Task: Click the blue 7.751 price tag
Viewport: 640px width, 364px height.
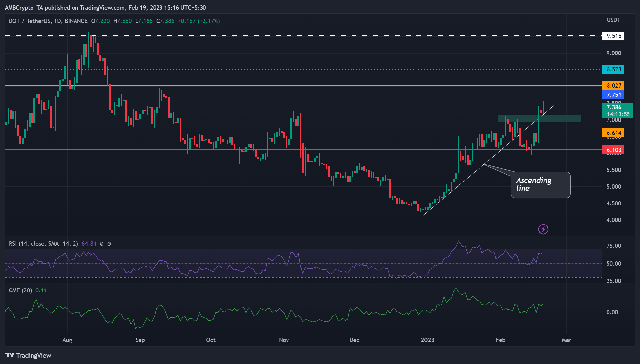Action: point(612,95)
